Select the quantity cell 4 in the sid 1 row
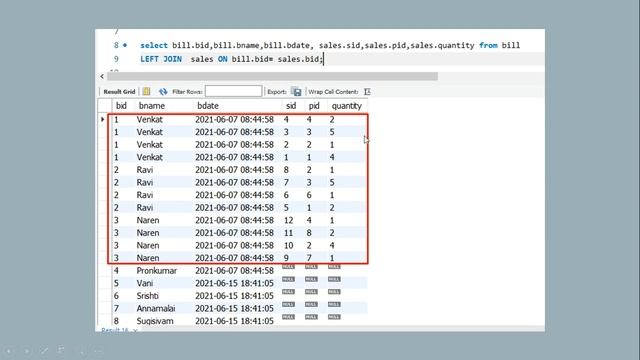The image size is (640, 360). click(332, 158)
